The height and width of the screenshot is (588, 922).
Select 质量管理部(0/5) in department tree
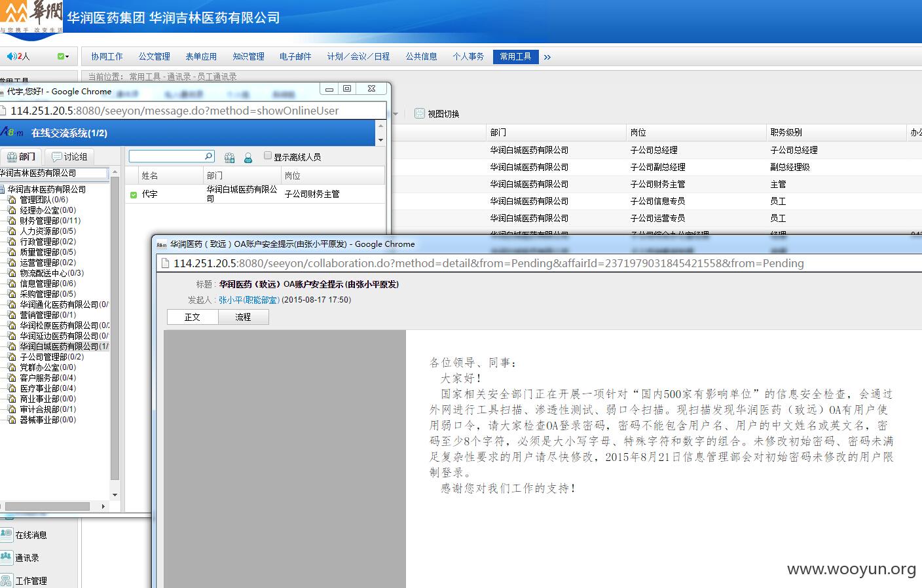tap(47, 252)
